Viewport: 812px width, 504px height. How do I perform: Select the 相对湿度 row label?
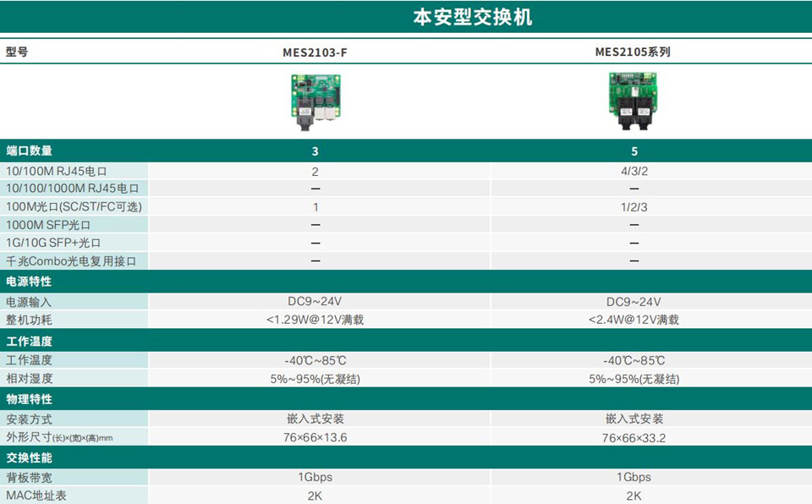[x=29, y=378]
